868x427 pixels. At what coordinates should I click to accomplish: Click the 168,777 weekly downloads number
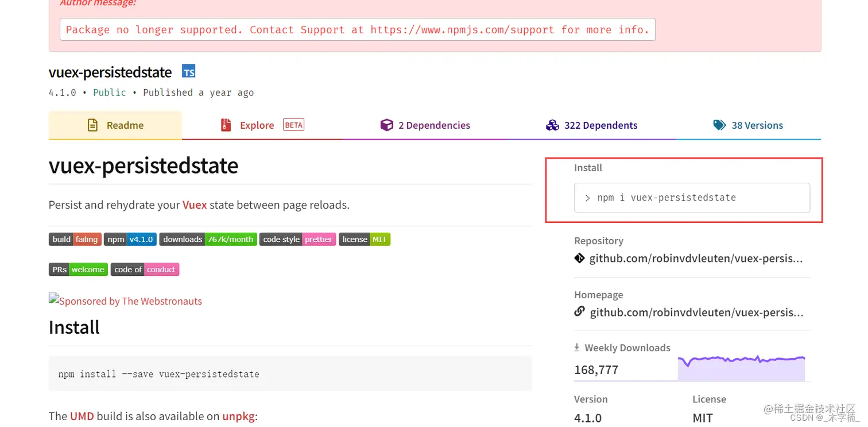(596, 370)
